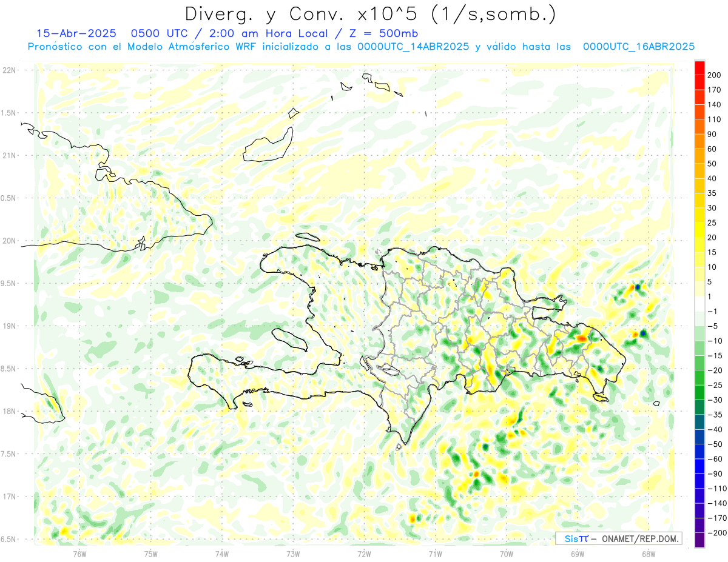
Task: Select the '21N' latitude label
Action: click(x=8, y=155)
